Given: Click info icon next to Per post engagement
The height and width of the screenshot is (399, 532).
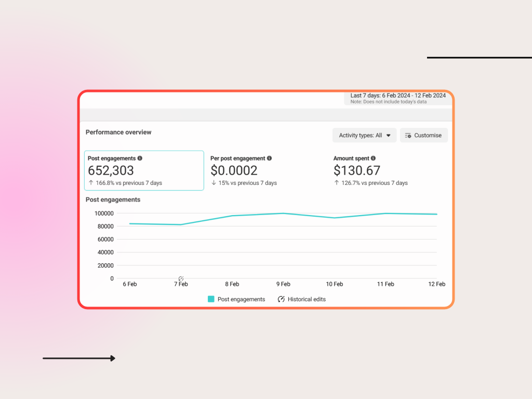Looking at the screenshot, I should point(270,158).
